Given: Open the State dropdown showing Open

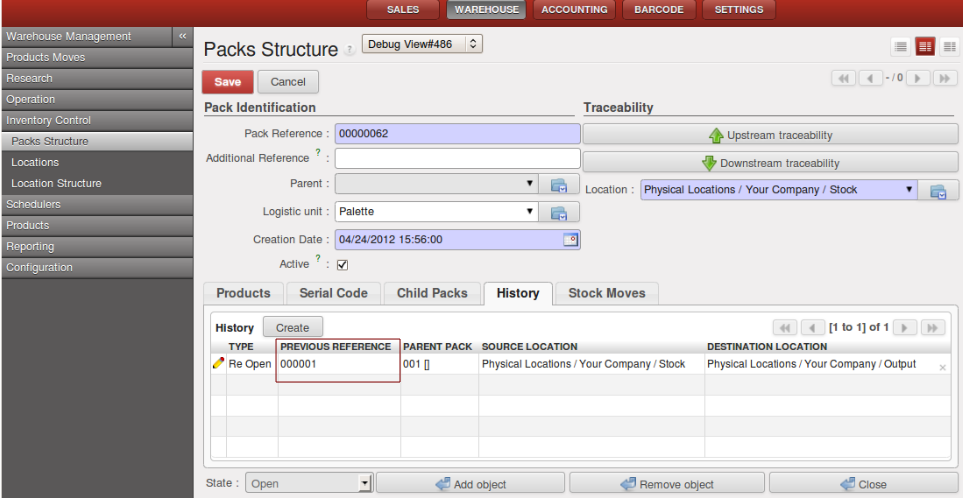Looking at the screenshot, I should 309,484.
